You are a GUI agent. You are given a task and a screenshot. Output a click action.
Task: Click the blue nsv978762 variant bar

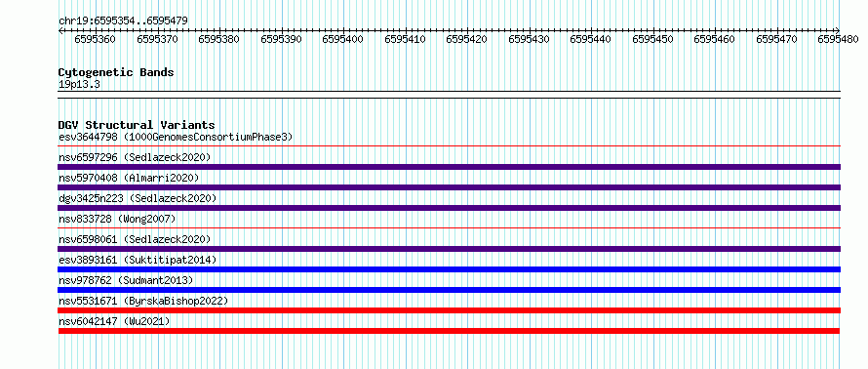pyautogui.click(x=449, y=290)
